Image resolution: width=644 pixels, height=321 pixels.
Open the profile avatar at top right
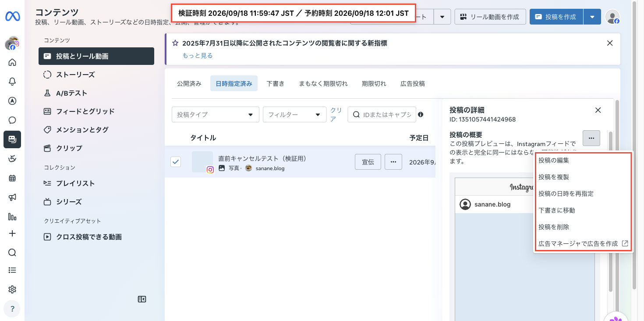point(612,17)
